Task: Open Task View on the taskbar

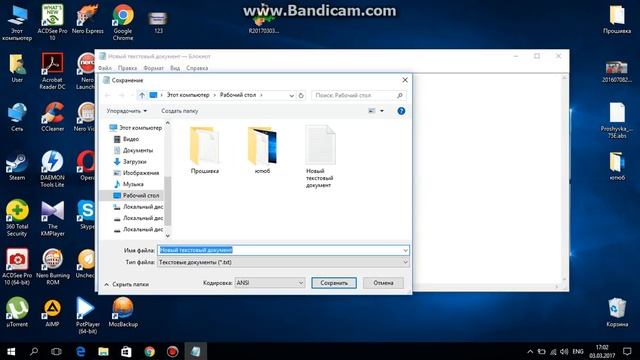Action: [x=56, y=351]
